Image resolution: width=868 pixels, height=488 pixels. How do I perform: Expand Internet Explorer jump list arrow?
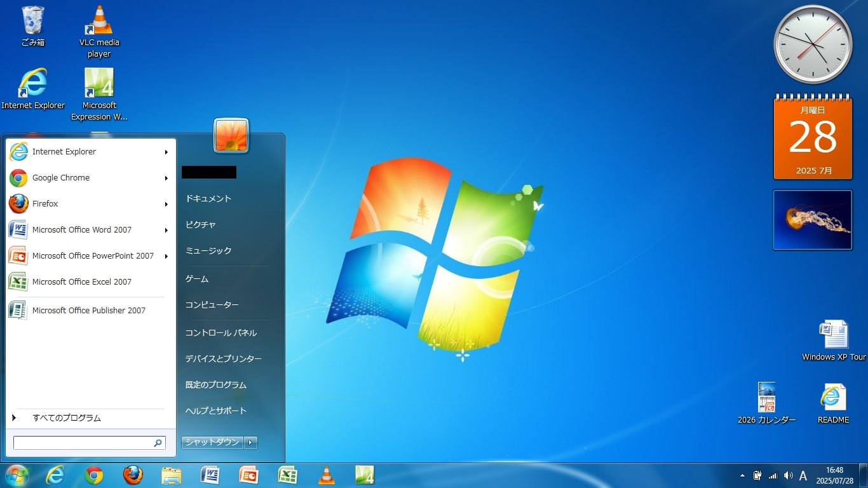point(166,152)
